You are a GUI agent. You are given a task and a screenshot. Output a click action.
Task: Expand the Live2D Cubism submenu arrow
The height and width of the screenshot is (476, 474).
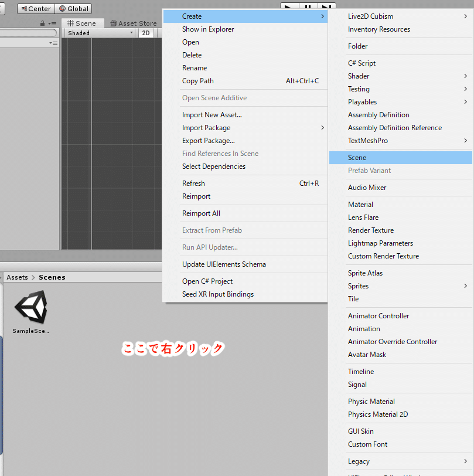(465, 16)
